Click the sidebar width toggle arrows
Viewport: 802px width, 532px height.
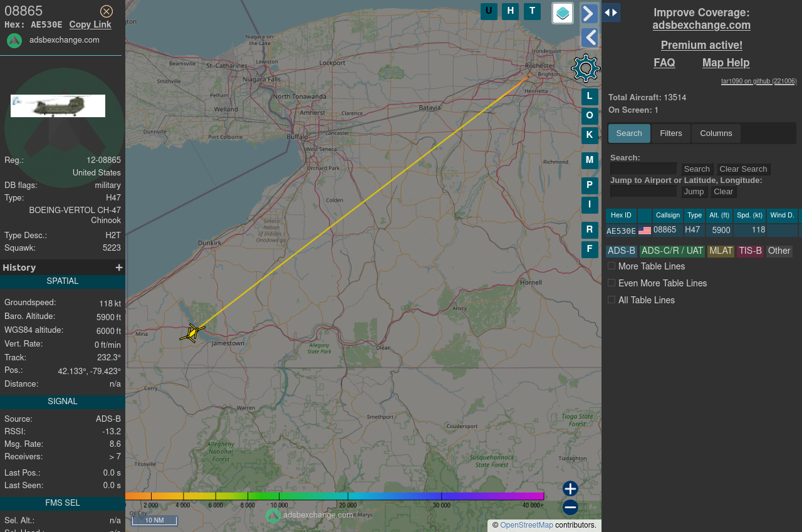coord(611,13)
